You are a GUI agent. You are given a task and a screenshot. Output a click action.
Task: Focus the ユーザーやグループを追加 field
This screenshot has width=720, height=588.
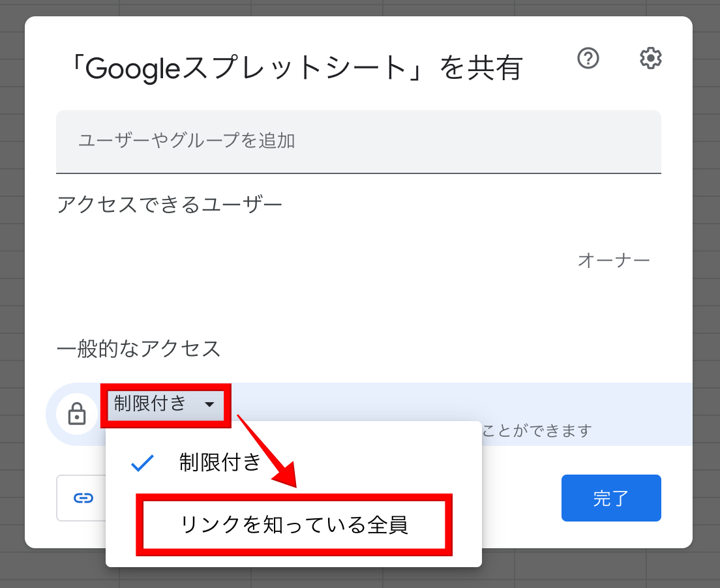[359, 141]
